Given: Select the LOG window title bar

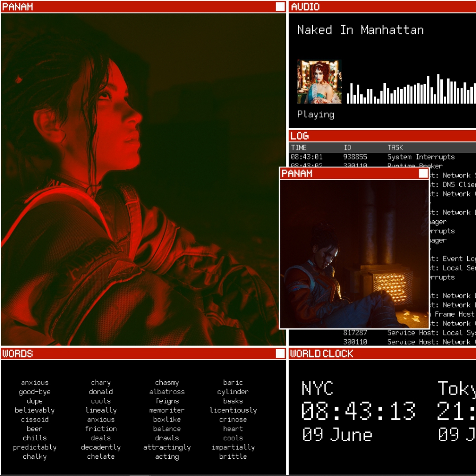Looking at the screenshot, I should (382, 136).
